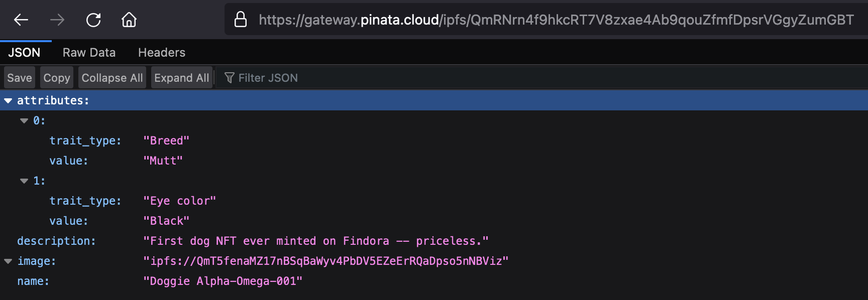Collapse the attributes node
This screenshot has height=300, width=868.
coord(8,101)
